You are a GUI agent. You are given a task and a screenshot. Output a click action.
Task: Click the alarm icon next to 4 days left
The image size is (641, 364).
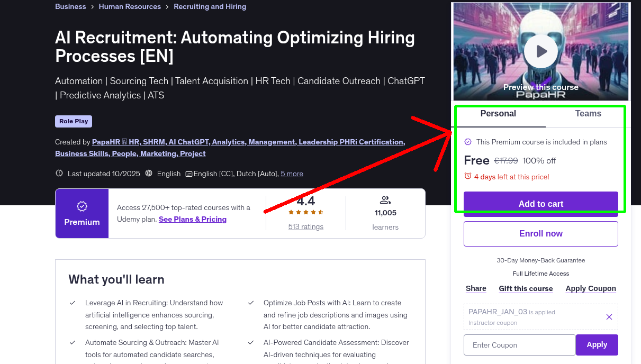468,177
